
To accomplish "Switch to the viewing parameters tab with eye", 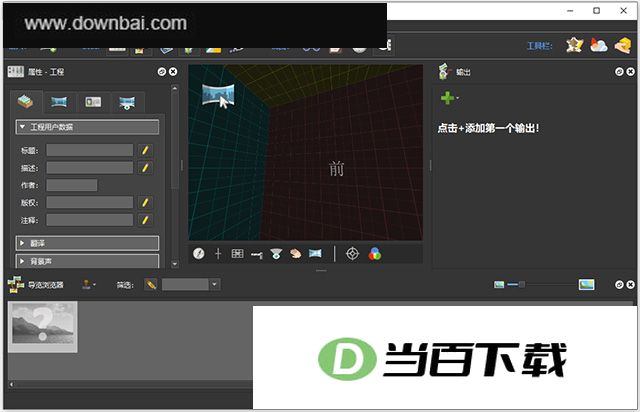I will tap(127, 102).
